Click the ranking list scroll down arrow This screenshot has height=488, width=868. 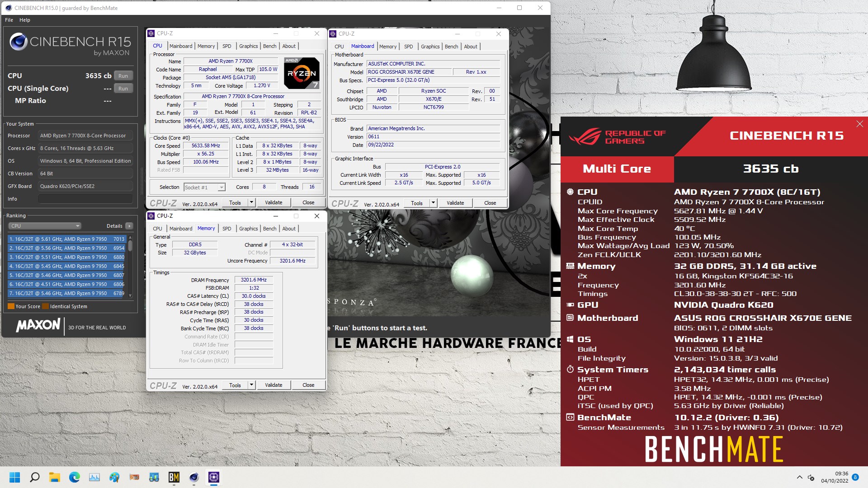click(x=130, y=296)
